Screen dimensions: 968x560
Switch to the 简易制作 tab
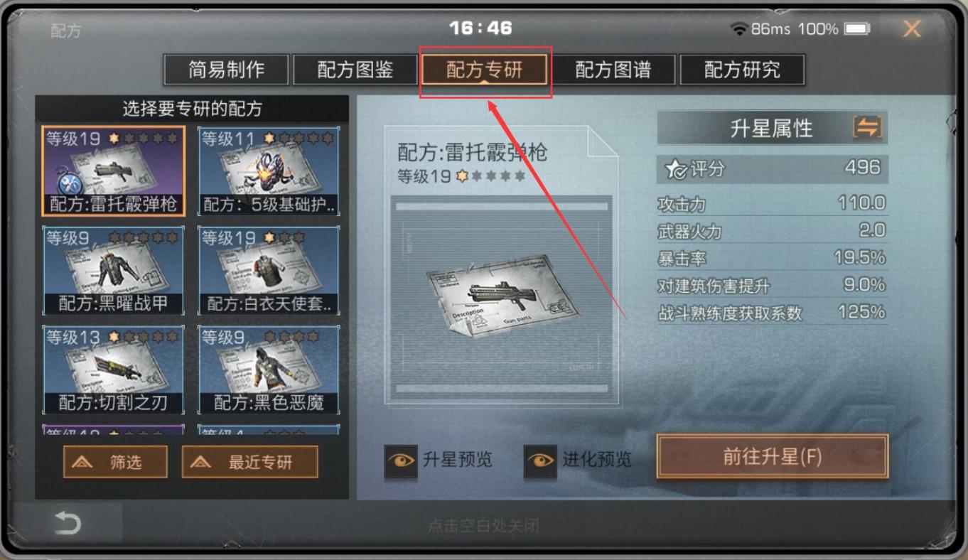point(226,70)
